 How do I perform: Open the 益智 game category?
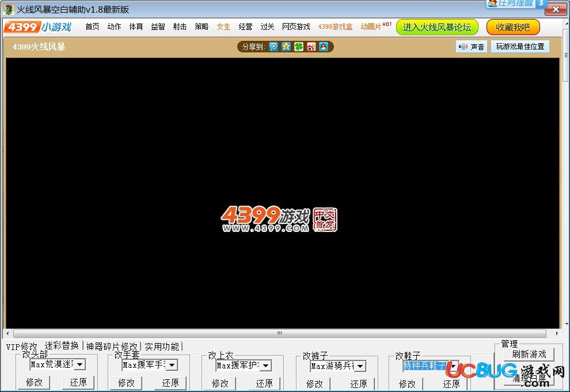[158, 26]
